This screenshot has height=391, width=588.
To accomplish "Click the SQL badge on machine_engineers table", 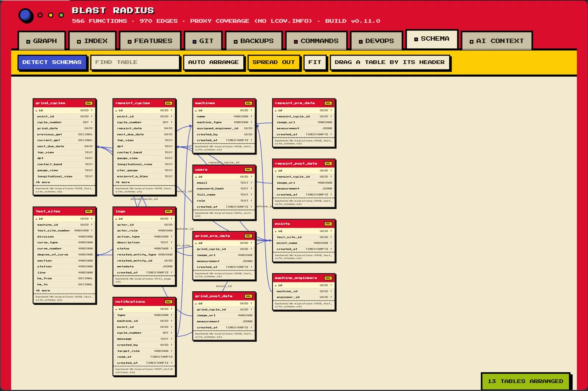I will pyautogui.click(x=328, y=278).
